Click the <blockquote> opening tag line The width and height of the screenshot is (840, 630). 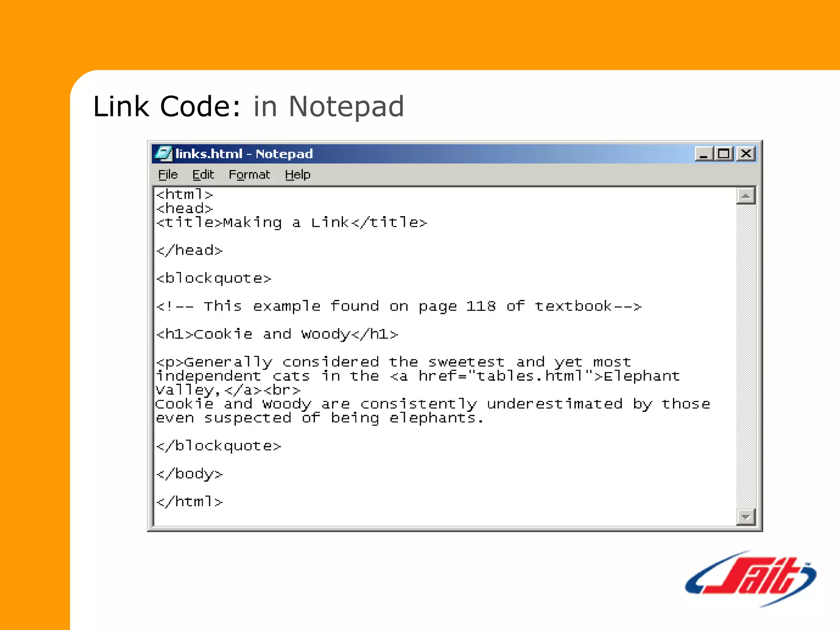click(x=214, y=278)
